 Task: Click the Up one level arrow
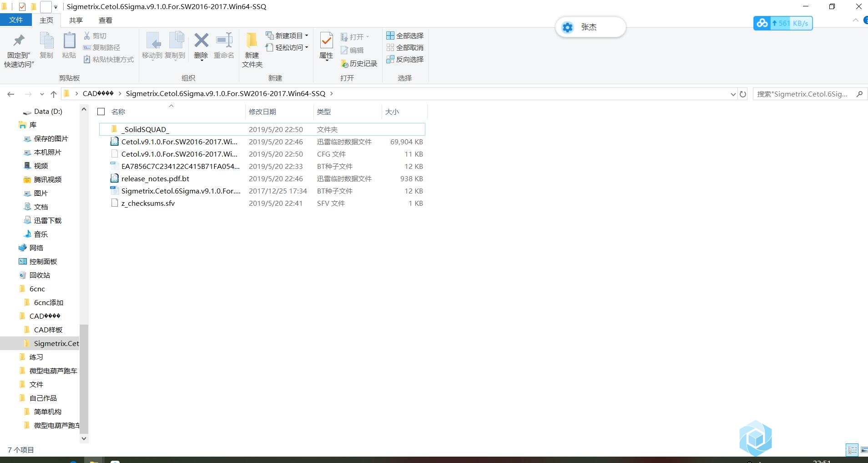tap(54, 94)
